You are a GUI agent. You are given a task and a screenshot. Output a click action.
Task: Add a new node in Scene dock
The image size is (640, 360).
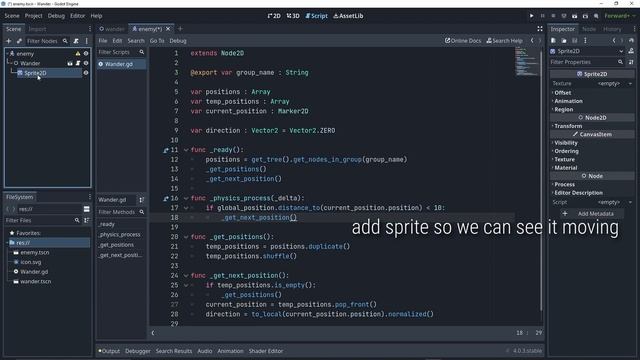click(x=9, y=41)
